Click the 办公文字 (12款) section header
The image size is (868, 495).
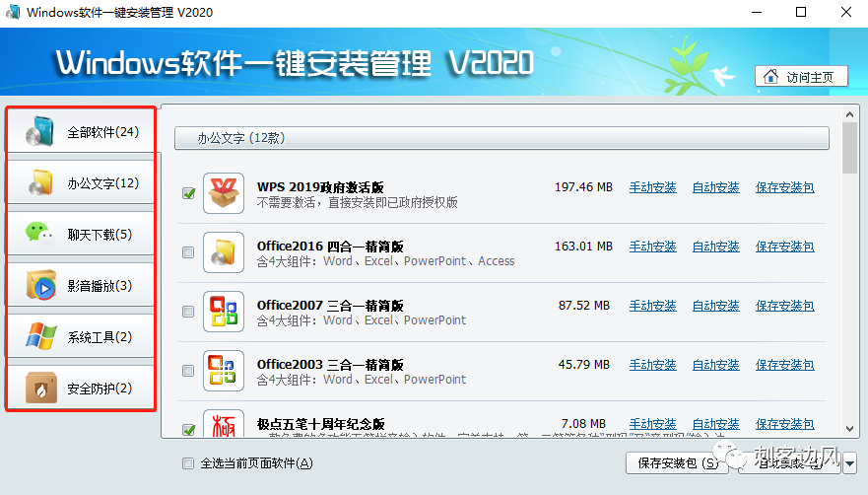501,138
